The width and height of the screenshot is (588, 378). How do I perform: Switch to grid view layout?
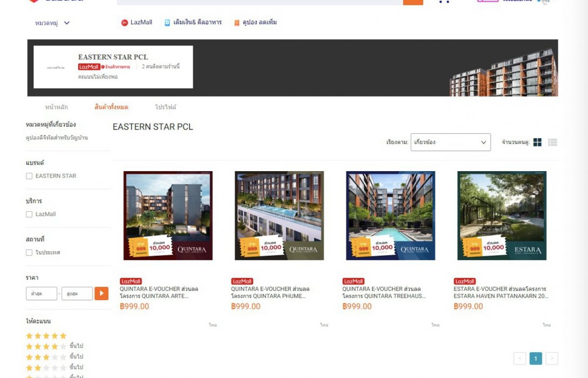(x=537, y=142)
